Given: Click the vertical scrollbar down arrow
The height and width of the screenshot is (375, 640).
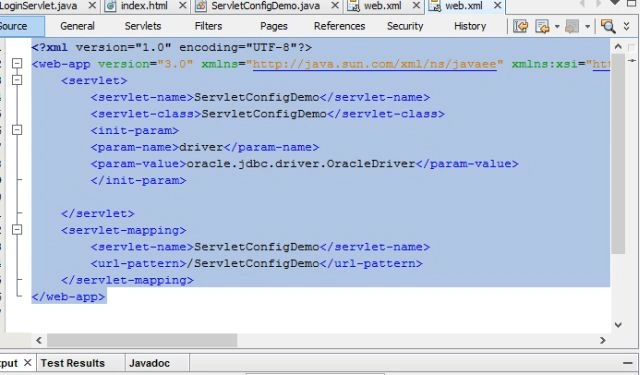Looking at the screenshot, I should click(x=618, y=325).
